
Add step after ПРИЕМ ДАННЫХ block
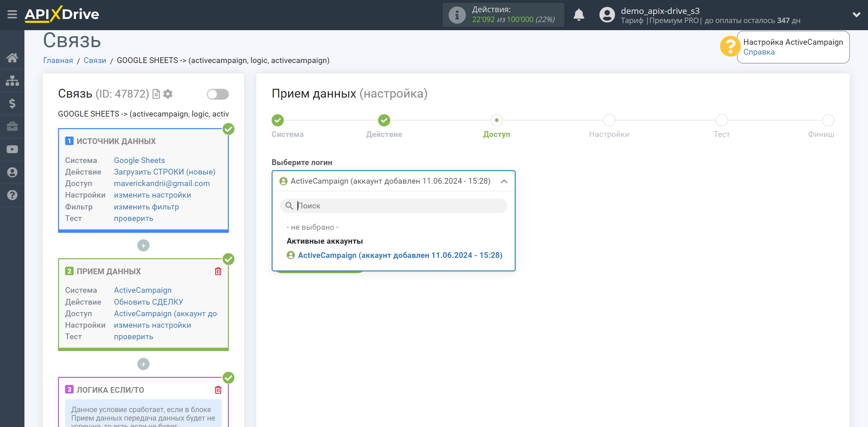tap(143, 364)
